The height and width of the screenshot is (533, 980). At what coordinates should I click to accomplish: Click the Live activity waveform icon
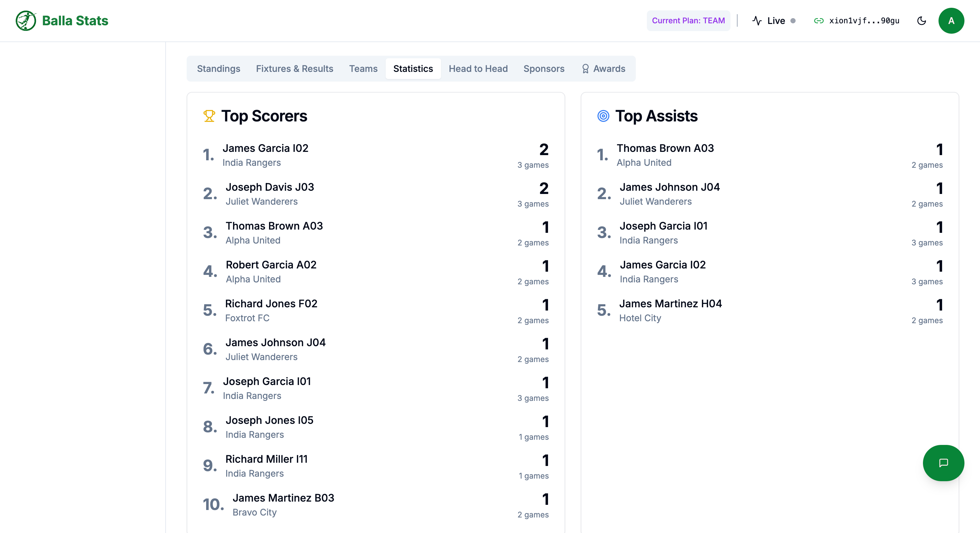pos(757,21)
